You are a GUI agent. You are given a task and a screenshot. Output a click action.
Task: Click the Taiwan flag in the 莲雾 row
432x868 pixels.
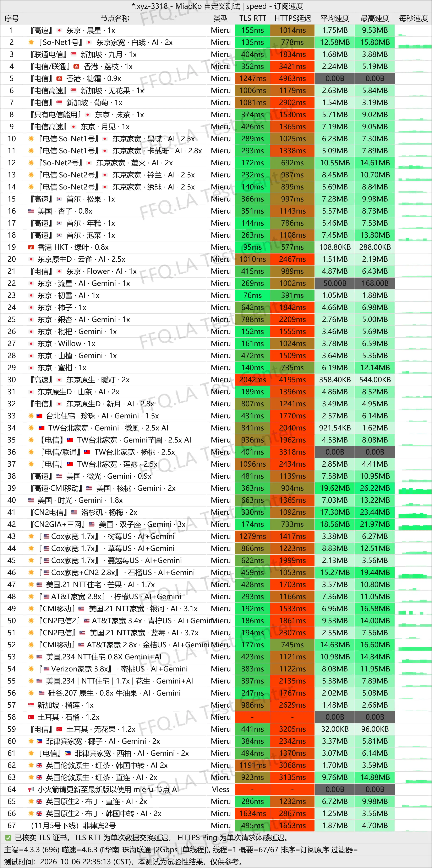(70, 464)
